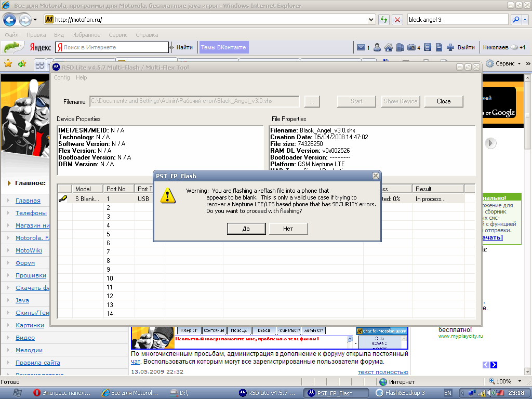Open the Телефоны sidebar link

31,213
